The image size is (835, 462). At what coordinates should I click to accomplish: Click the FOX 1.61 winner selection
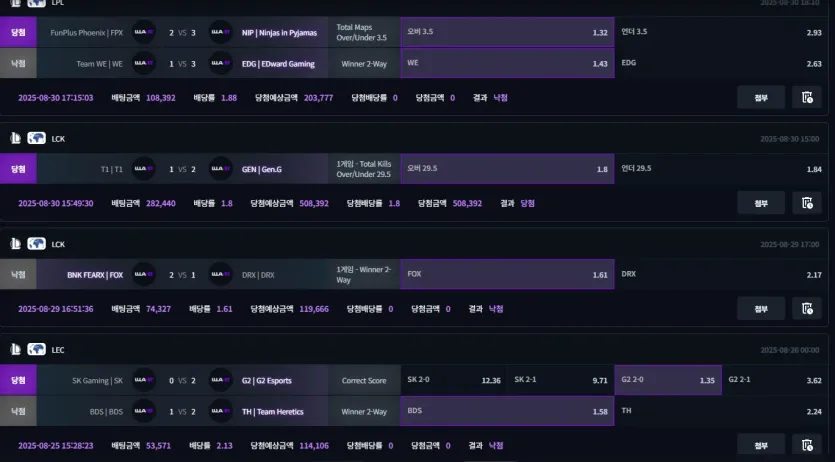(507, 274)
